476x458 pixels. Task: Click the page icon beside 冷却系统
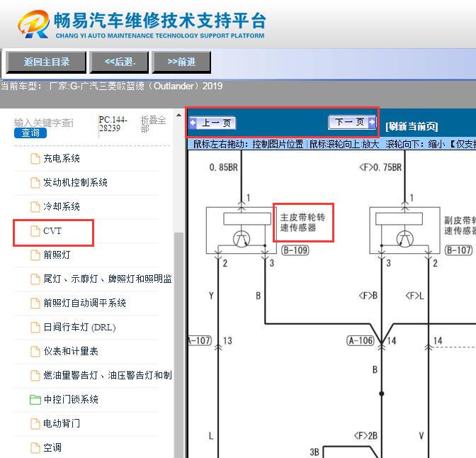click(35, 207)
